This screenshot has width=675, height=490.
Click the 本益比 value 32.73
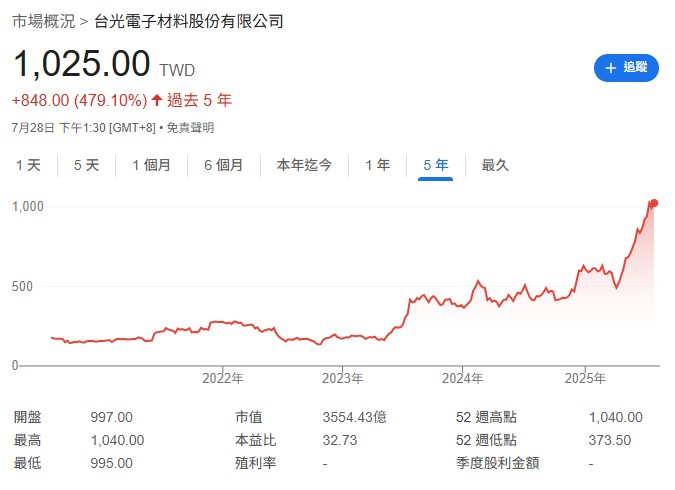(x=340, y=440)
